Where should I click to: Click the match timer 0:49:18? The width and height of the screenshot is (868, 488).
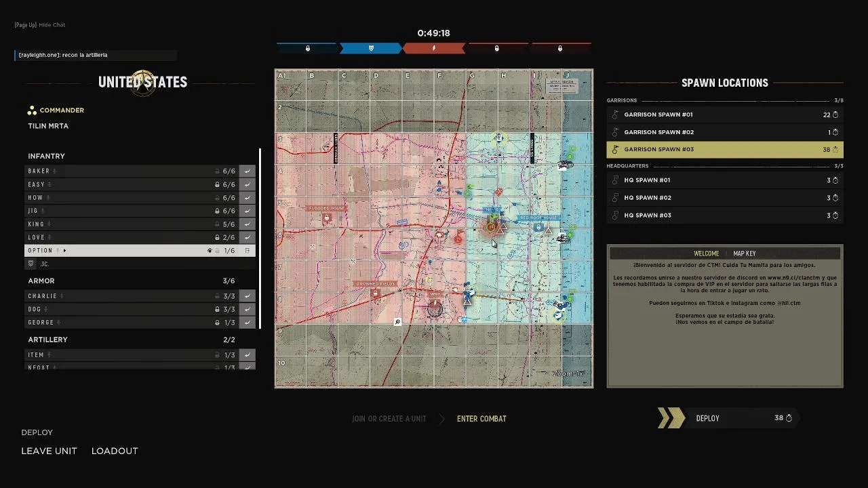click(434, 33)
